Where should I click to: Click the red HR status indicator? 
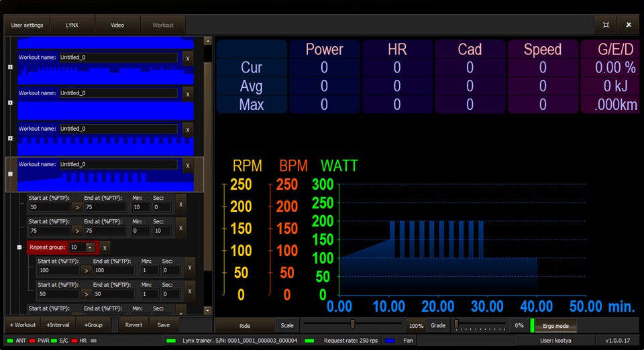pyautogui.click(x=74, y=341)
